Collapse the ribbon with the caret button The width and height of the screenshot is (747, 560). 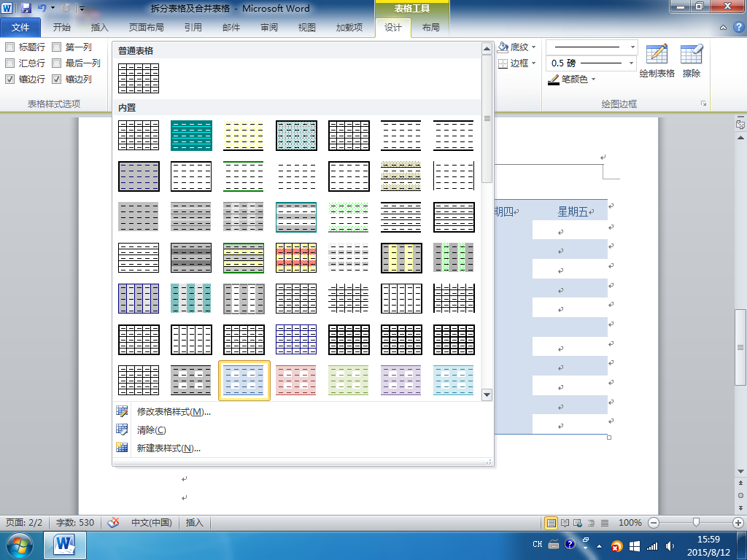(x=723, y=28)
